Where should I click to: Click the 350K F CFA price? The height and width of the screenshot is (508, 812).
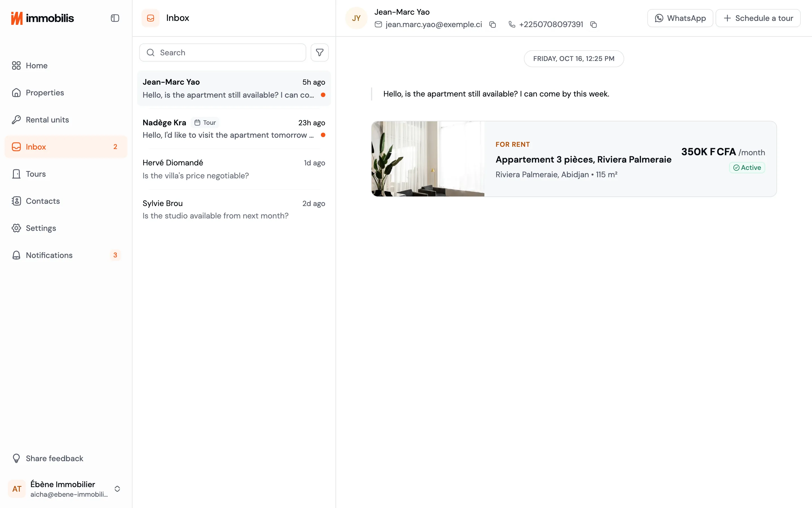[708, 152]
